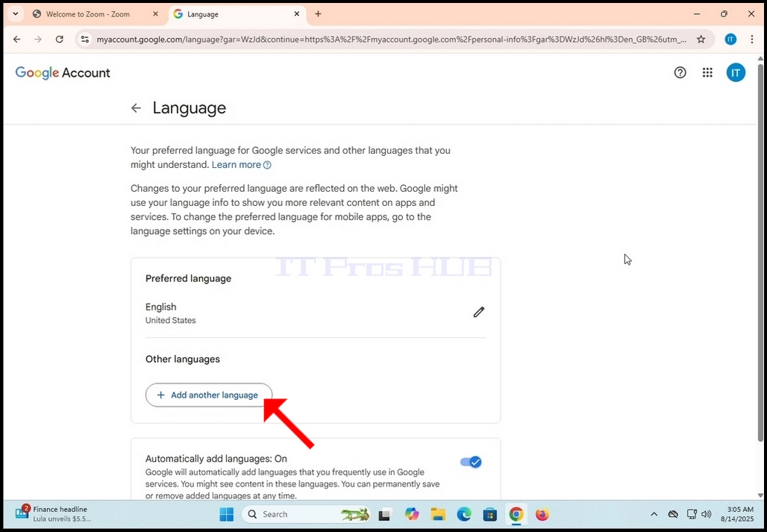
Task: Click Add another language button
Action: (x=209, y=395)
